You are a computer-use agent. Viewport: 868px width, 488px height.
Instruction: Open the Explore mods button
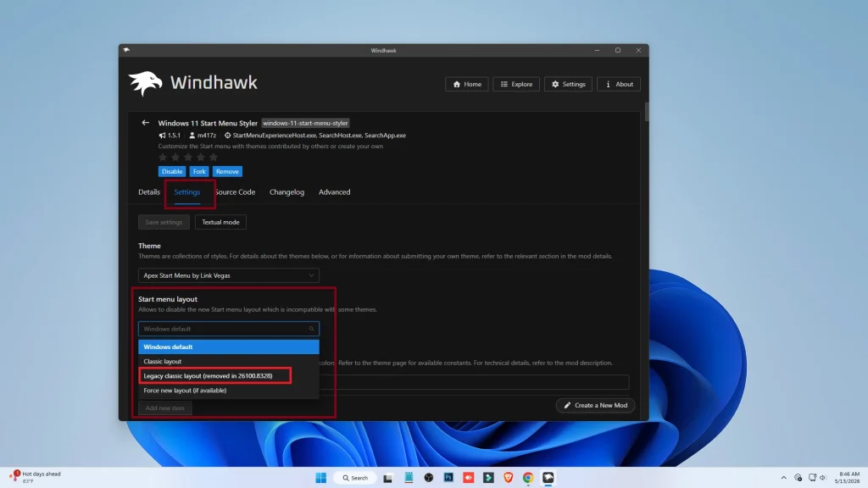point(516,84)
